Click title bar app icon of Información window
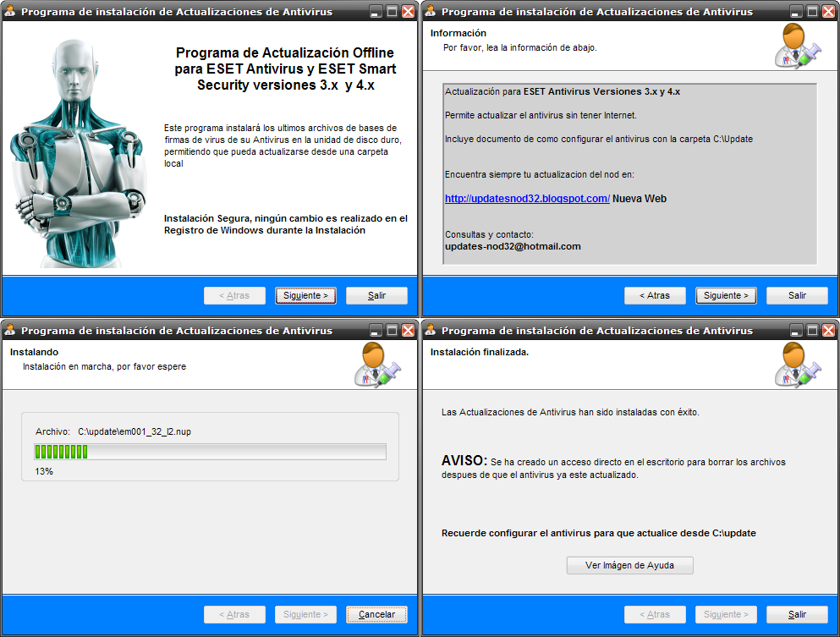Image resolution: width=840 pixels, height=637 pixels. pos(431,12)
